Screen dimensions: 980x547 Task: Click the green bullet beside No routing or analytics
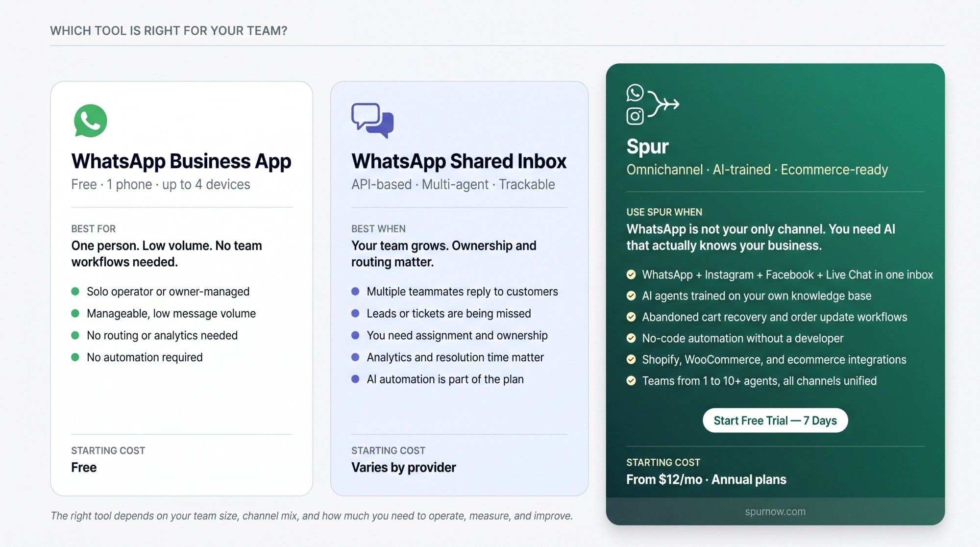click(x=75, y=335)
